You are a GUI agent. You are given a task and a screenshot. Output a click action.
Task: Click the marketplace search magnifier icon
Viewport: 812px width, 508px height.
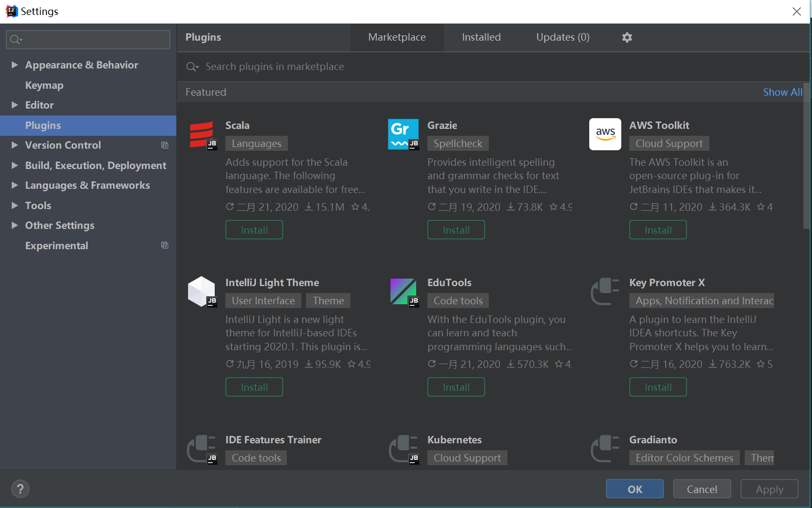click(x=192, y=67)
